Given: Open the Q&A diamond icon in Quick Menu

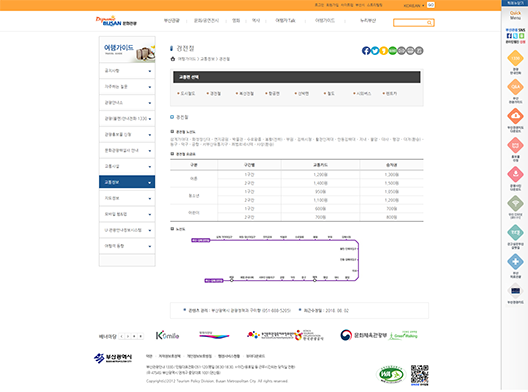Looking at the screenshot, I should click(x=515, y=87).
